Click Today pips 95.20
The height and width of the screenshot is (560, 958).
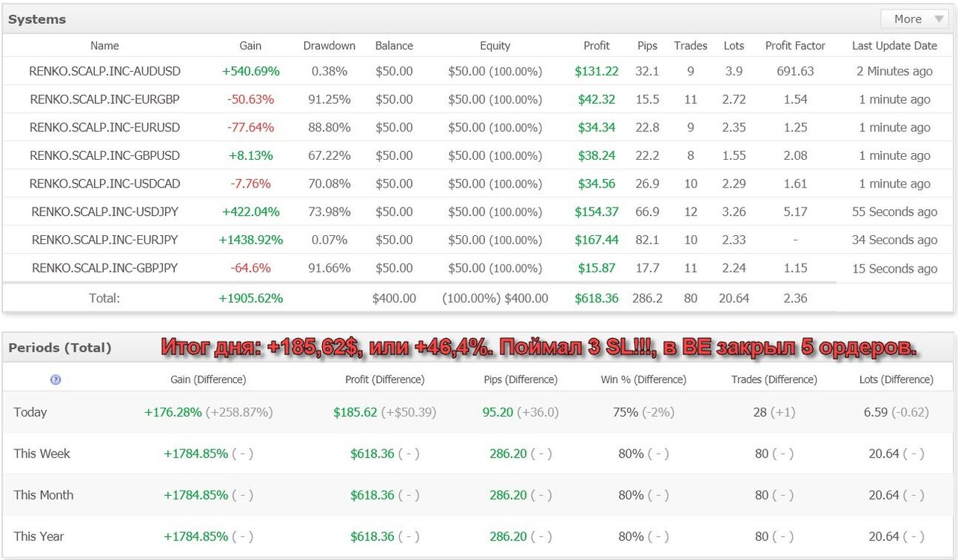(x=498, y=412)
